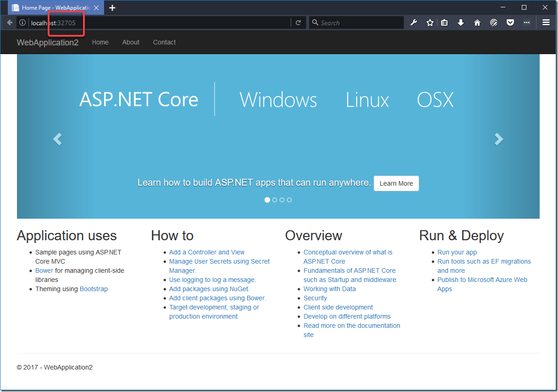
Task: Click 'Sample pages using ASP.NET Core MVC' text
Action: point(78,257)
